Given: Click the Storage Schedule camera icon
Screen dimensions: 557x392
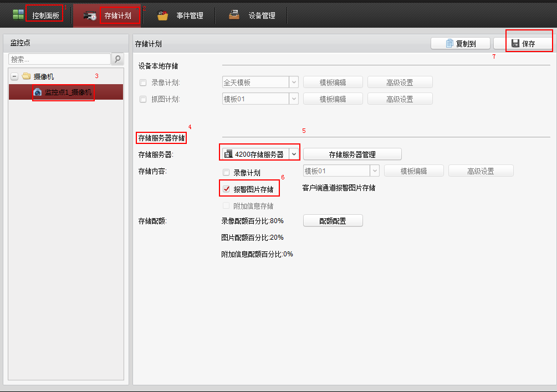Looking at the screenshot, I should pos(90,16).
